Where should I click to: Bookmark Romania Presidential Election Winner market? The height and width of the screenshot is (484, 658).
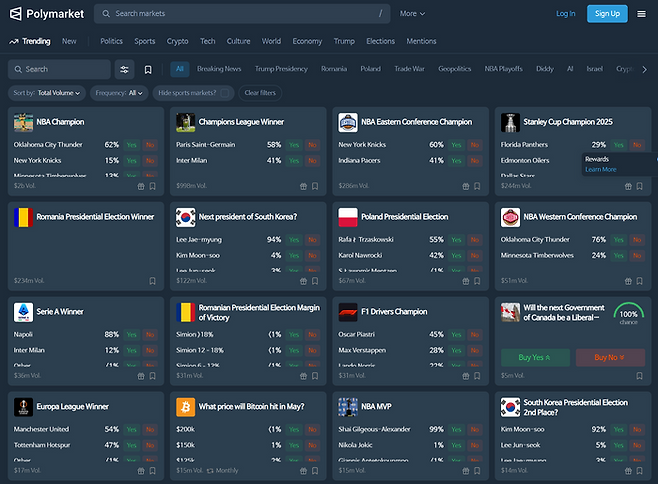[x=152, y=281]
